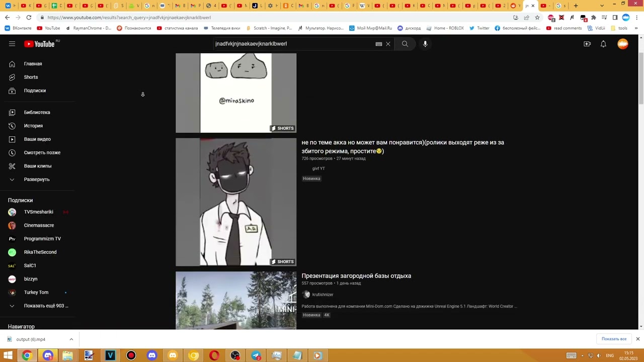Open the Create video button
The height and width of the screenshot is (362, 644).
[587, 44]
